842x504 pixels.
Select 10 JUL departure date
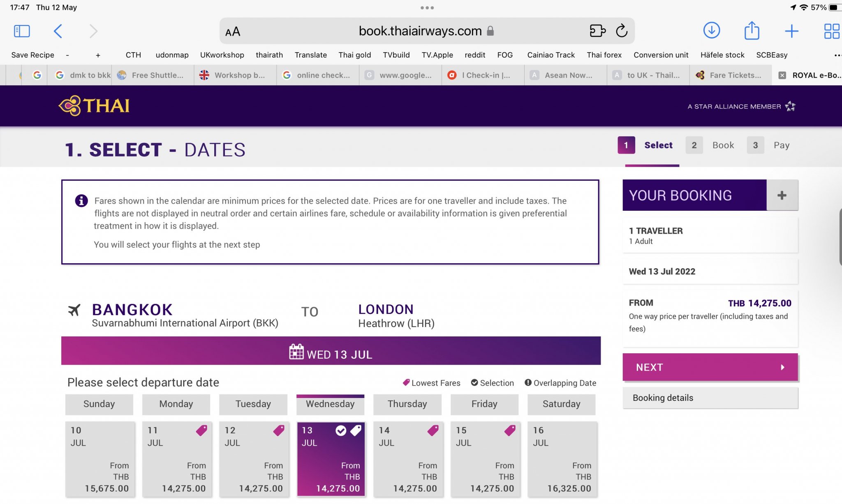point(100,459)
